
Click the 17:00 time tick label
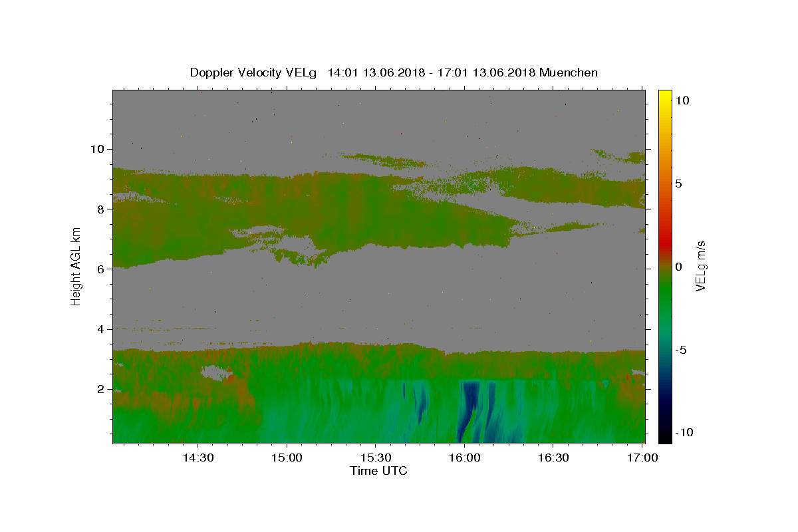642,458
